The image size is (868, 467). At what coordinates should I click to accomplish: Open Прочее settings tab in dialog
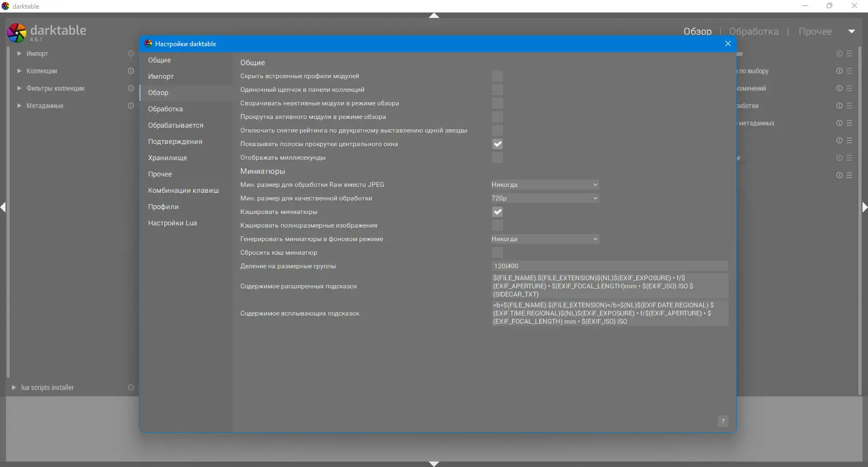click(x=186, y=174)
